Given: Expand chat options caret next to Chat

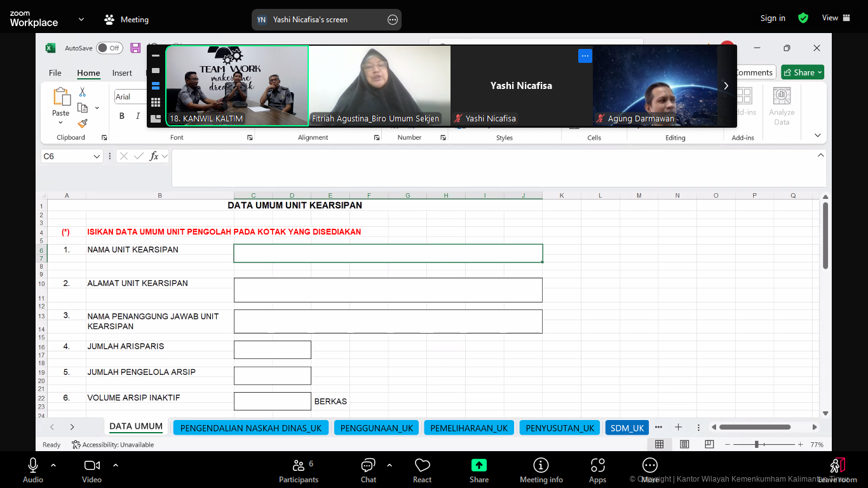Looking at the screenshot, I should tap(390, 465).
